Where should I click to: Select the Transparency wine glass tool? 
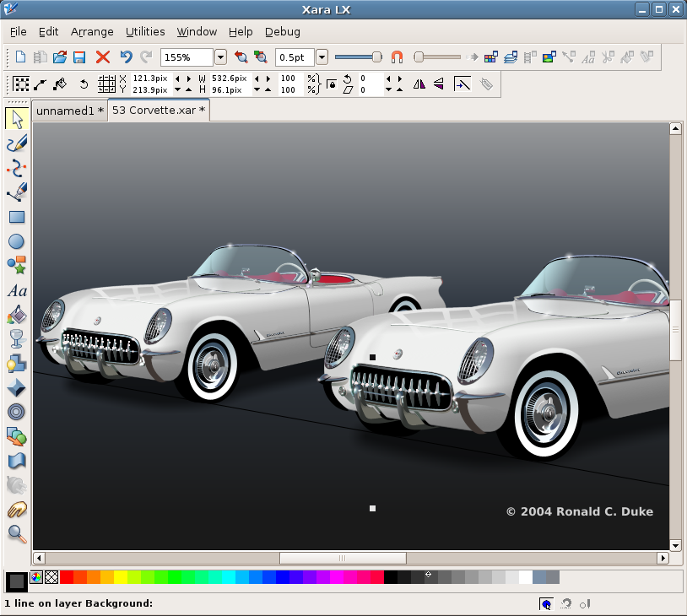[17, 338]
